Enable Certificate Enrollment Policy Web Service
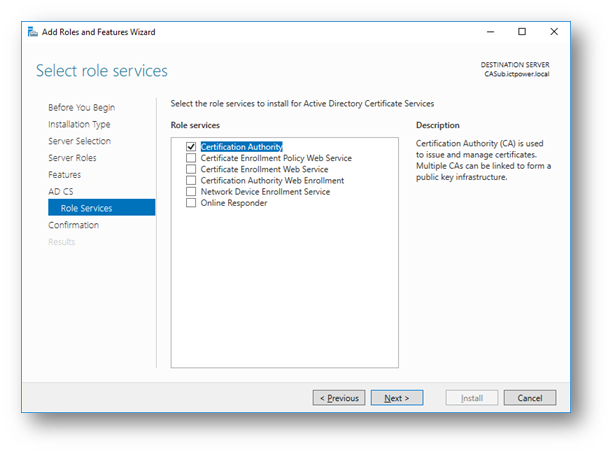Image resolution: width=613 pixels, height=455 pixels. pyautogui.click(x=191, y=158)
